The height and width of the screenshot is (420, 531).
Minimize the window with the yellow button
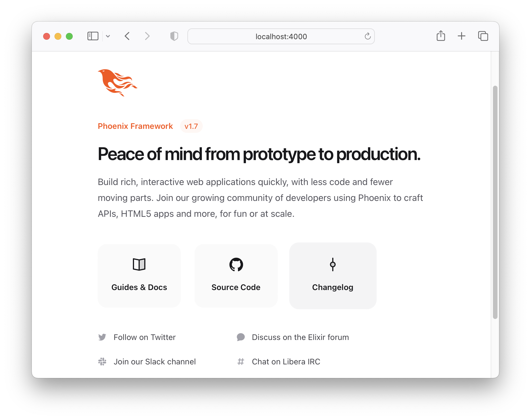(58, 36)
